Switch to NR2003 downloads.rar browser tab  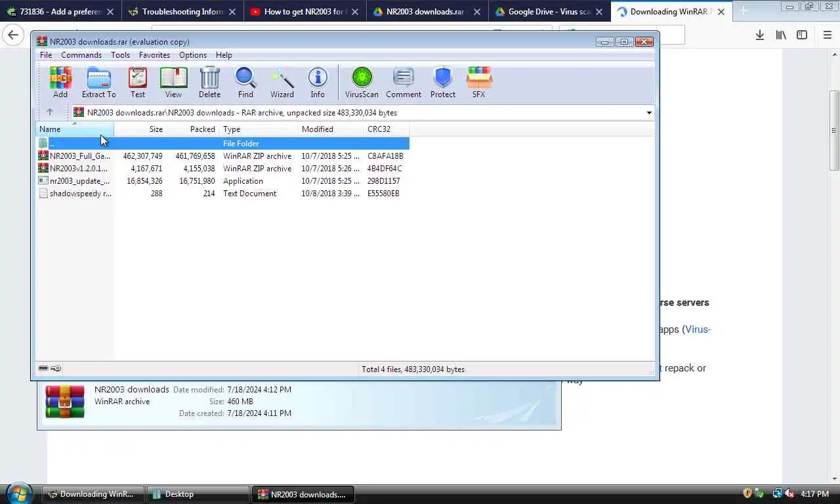tap(427, 11)
